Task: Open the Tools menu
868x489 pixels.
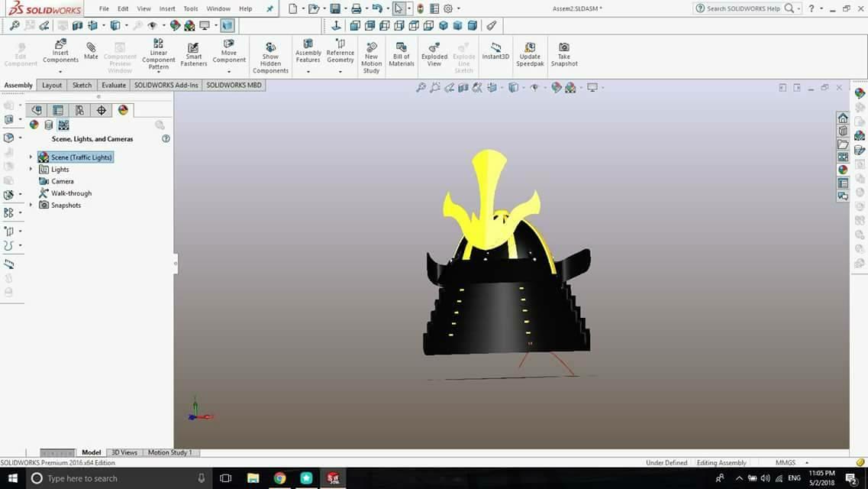Action: [191, 9]
